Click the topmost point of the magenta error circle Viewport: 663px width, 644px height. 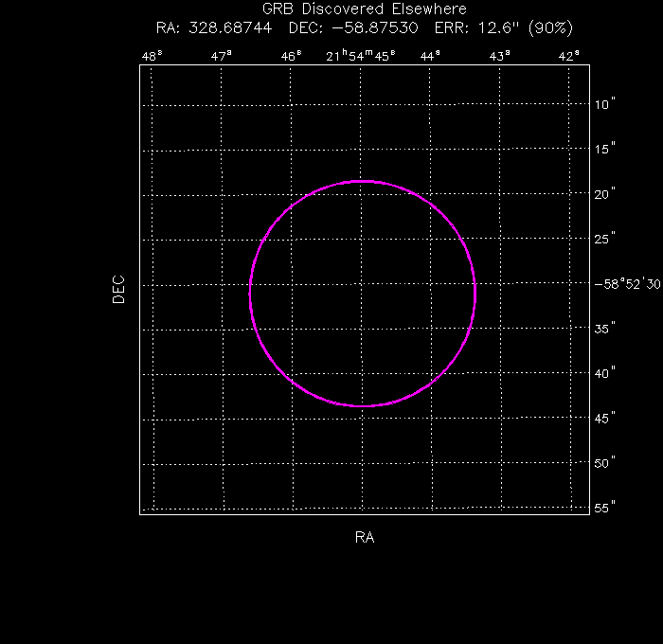coord(363,181)
